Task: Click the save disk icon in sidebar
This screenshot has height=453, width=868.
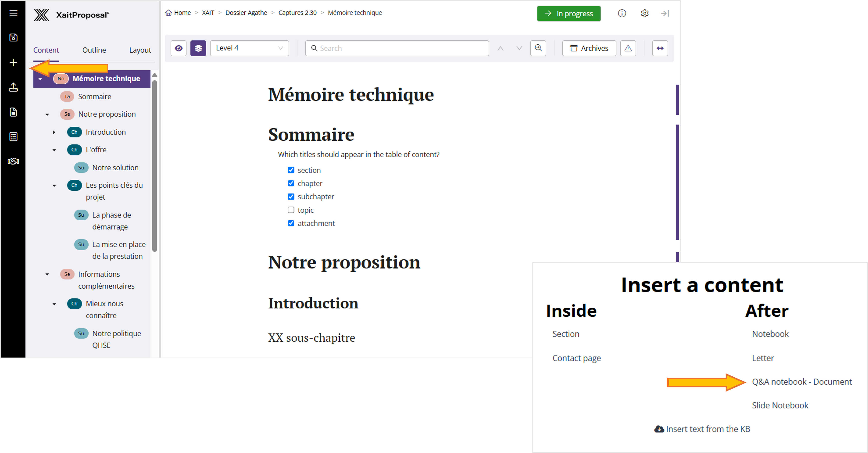Action: pyautogui.click(x=13, y=37)
